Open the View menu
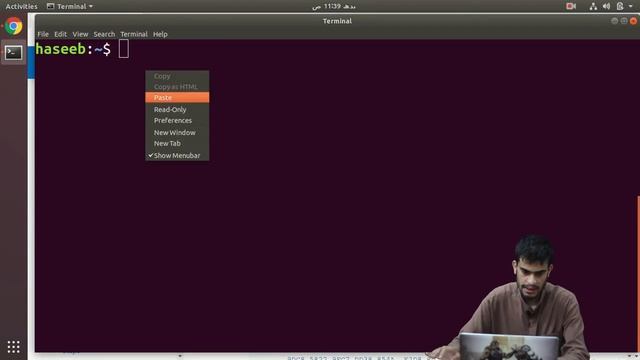Viewport: 640px width, 360px height. [80, 34]
